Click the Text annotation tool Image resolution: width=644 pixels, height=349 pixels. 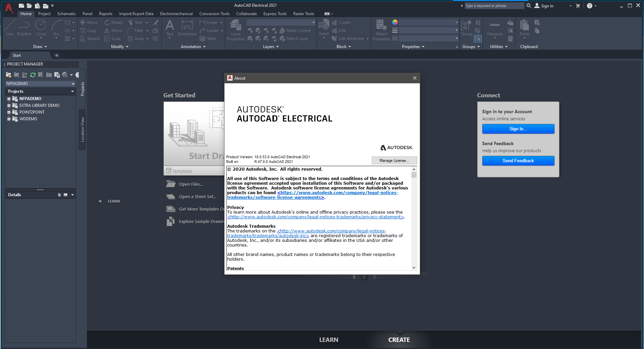(169, 27)
